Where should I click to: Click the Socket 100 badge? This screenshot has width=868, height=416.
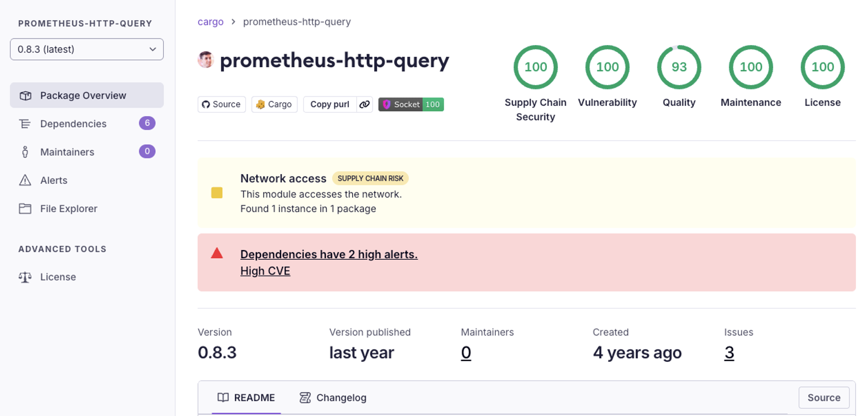411,104
